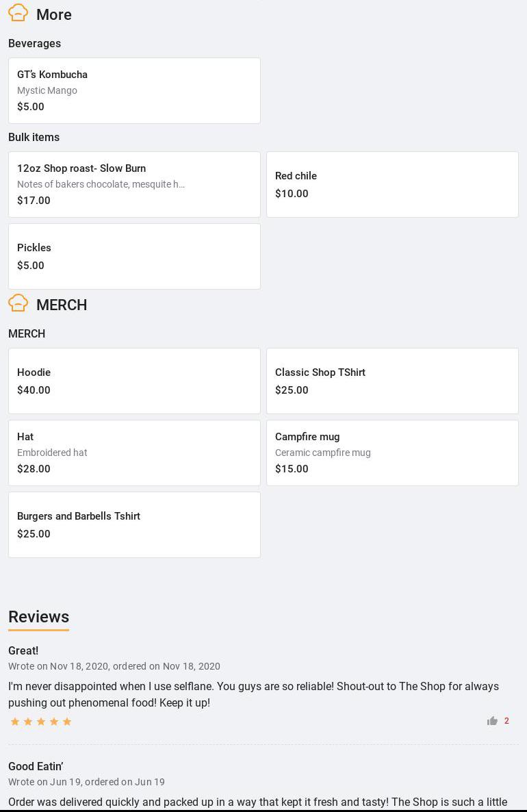Open Burgers and Barbells Tshirt item

point(134,524)
